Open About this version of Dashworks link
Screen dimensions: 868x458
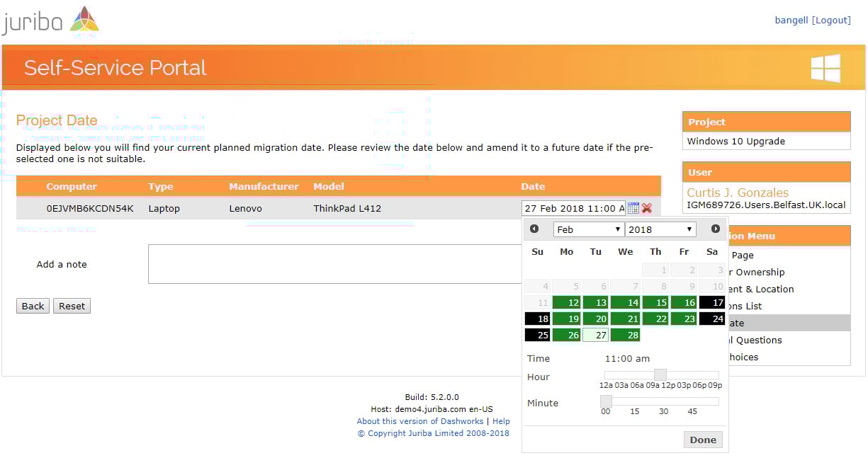tap(420, 421)
